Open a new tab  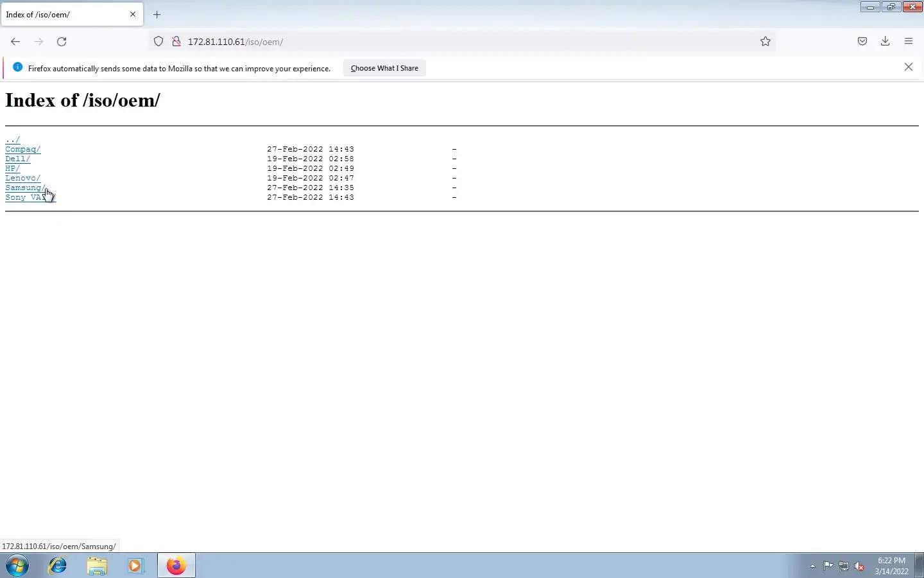(x=157, y=14)
